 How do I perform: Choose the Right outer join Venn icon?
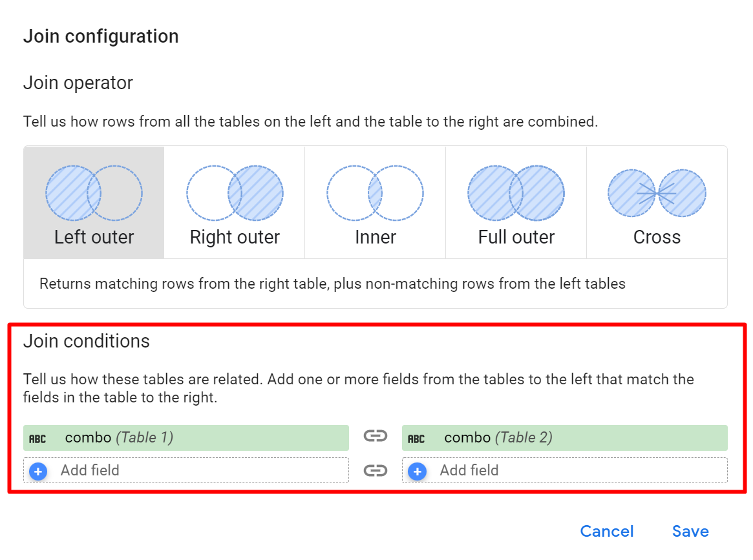235,193
